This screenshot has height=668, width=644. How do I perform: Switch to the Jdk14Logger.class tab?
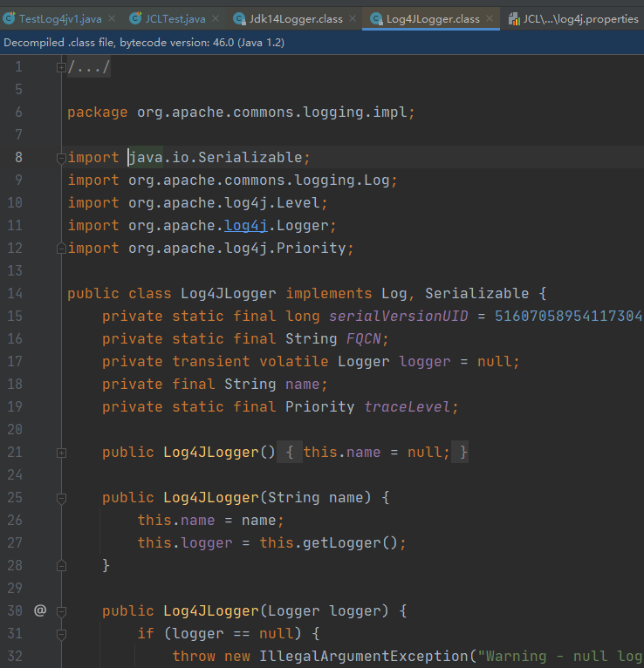[295, 19]
